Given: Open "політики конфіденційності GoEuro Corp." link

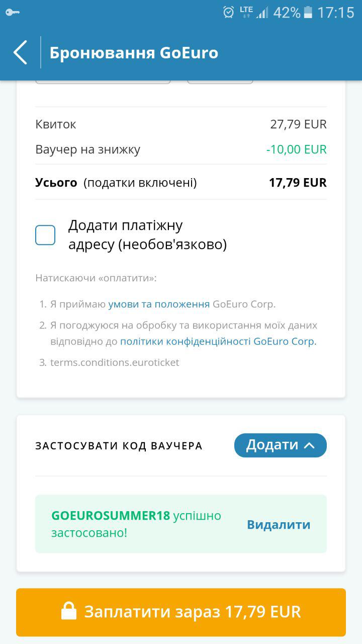Looking at the screenshot, I should (x=218, y=341).
